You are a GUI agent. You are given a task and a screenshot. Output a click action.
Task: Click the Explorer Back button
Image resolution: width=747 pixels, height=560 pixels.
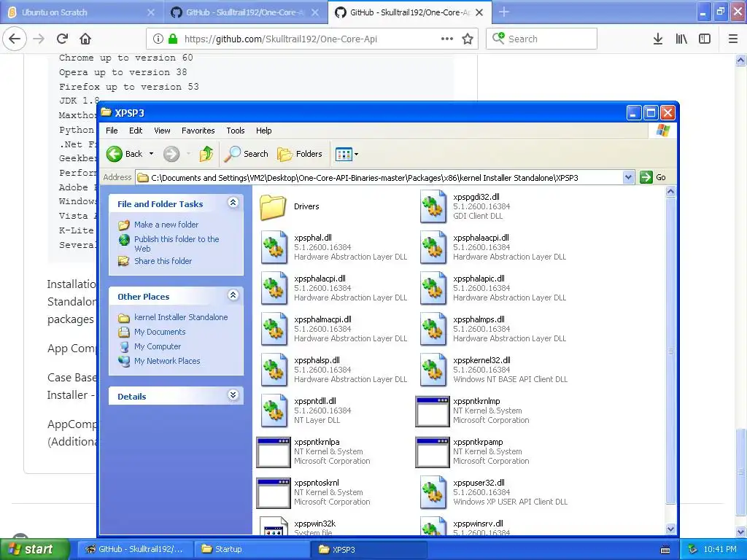pyautogui.click(x=124, y=154)
